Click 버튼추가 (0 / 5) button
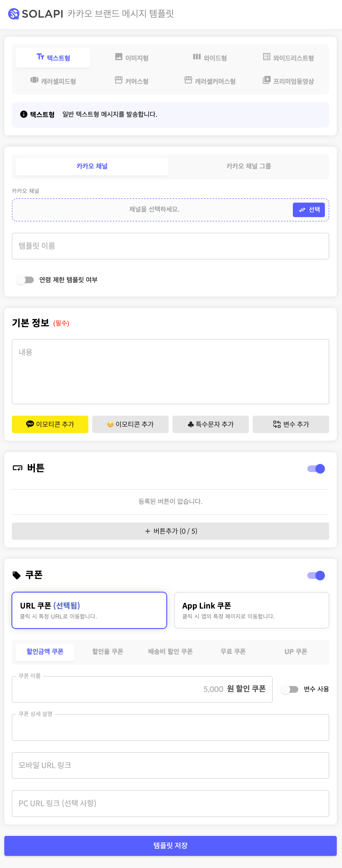342x868 pixels. click(171, 531)
